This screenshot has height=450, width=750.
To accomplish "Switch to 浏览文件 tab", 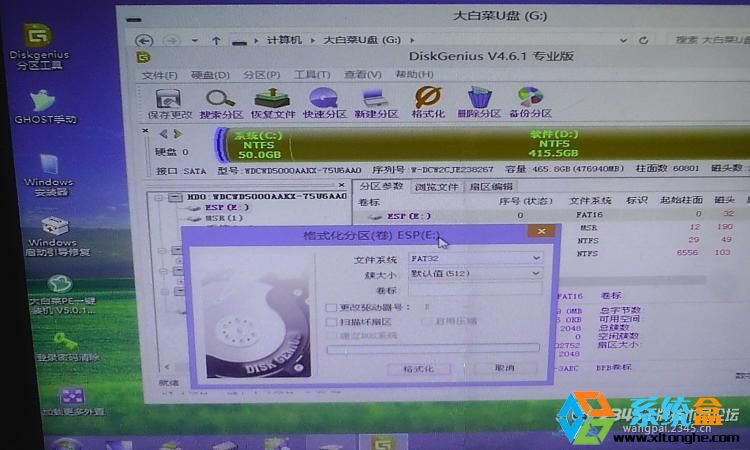I will point(436,187).
